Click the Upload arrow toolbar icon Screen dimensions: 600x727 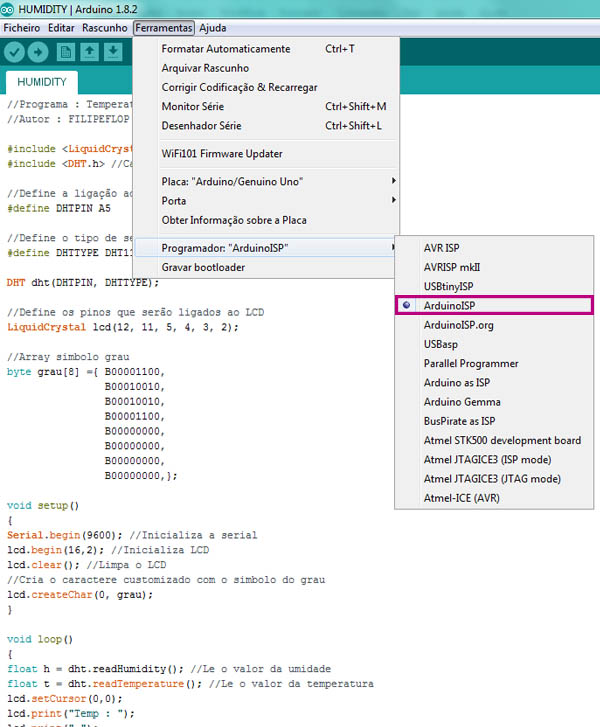tap(38, 52)
